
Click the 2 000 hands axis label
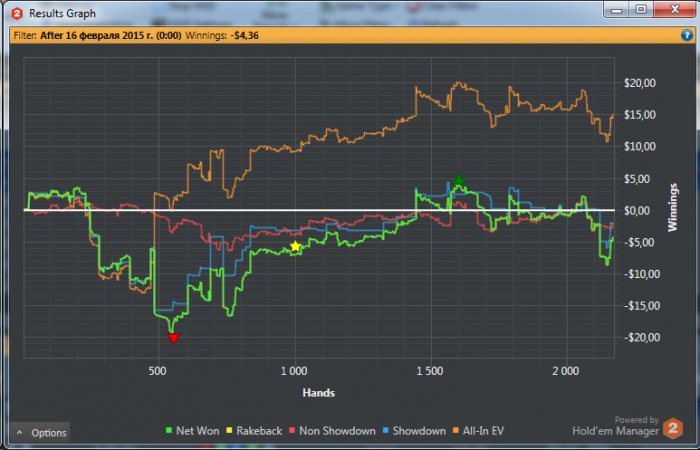[x=565, y=371]
